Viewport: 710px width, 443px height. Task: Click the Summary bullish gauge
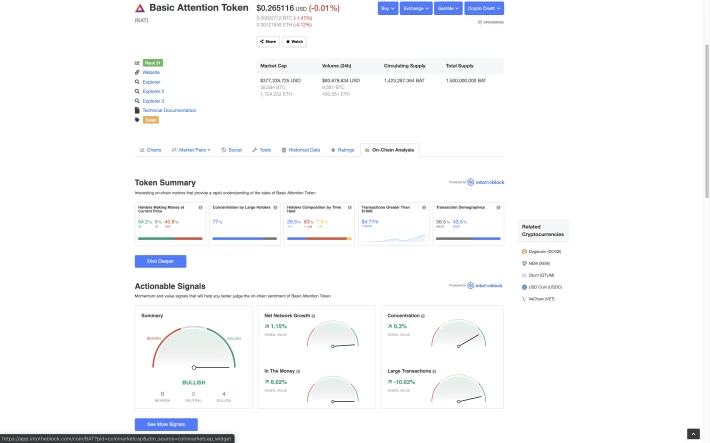194,347
